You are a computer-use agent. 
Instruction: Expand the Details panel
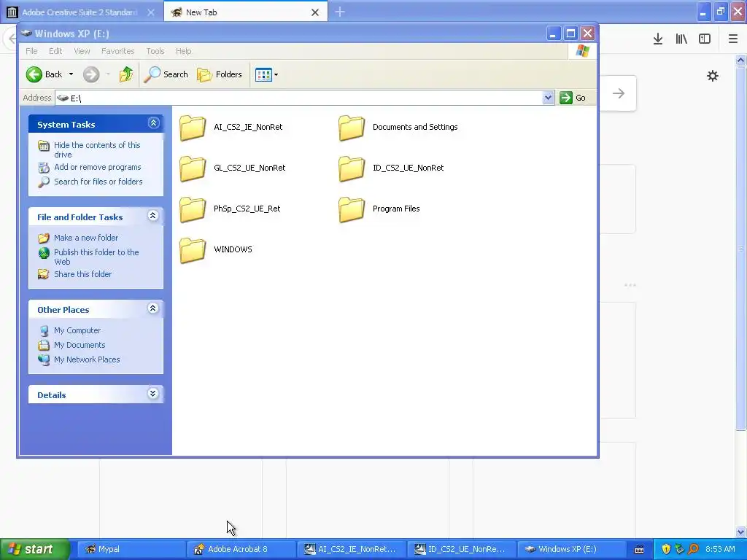click(153, 394)
